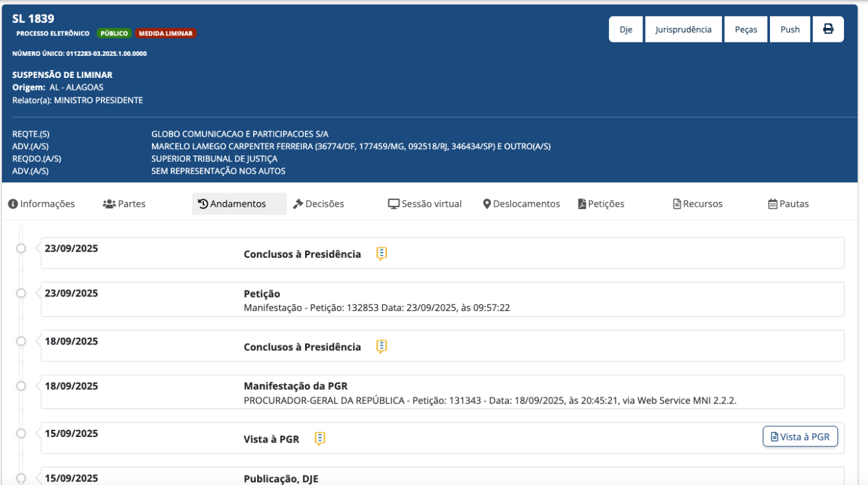
Task: Click the Manifestação da PGR entry title
Action: point(296,386)
